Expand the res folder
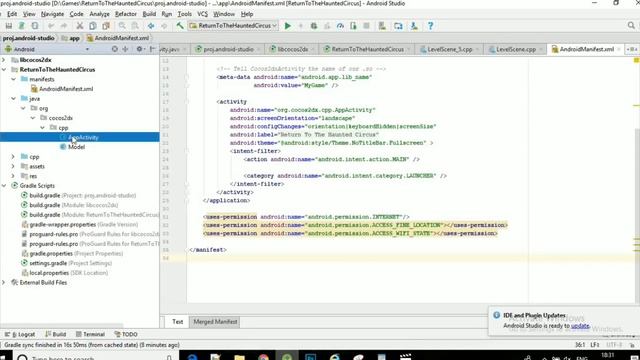Viewport: 640px width, 360px height. (x=13, y=176)
